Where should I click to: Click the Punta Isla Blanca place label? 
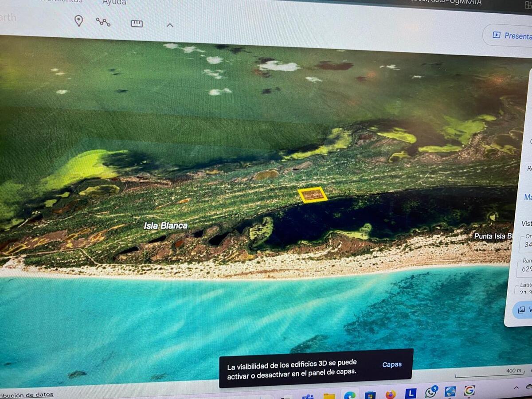493,236
